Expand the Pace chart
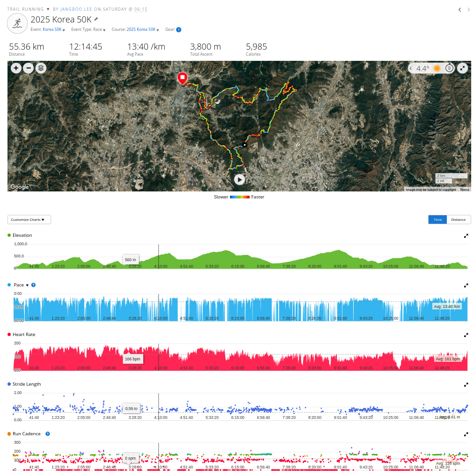474x476 pixels. (x=466, y=286)
